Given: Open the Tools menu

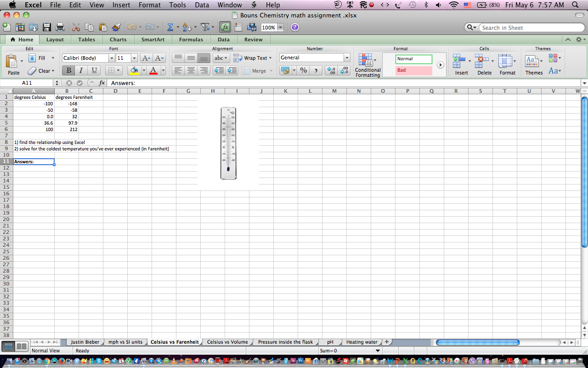Looking at the screenshot, I should (x=177, y=5).
